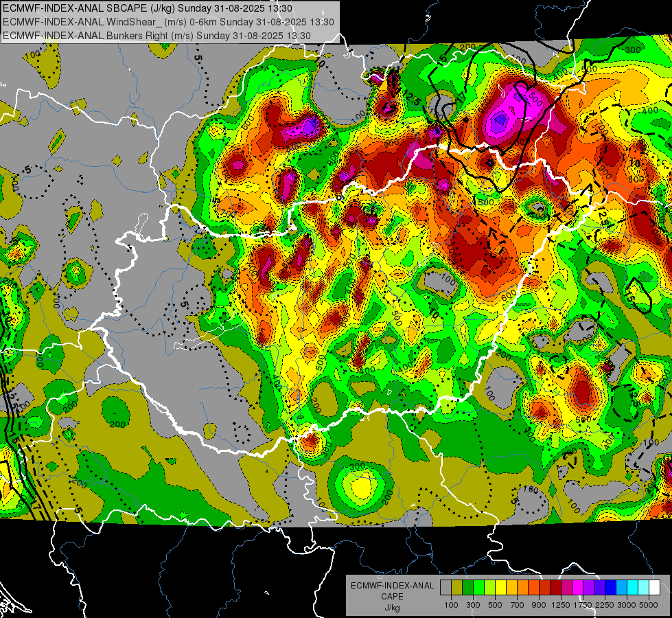Click the red-orange swatch just before 900
This screenshot has width=672, height=618.
(533, 588)
